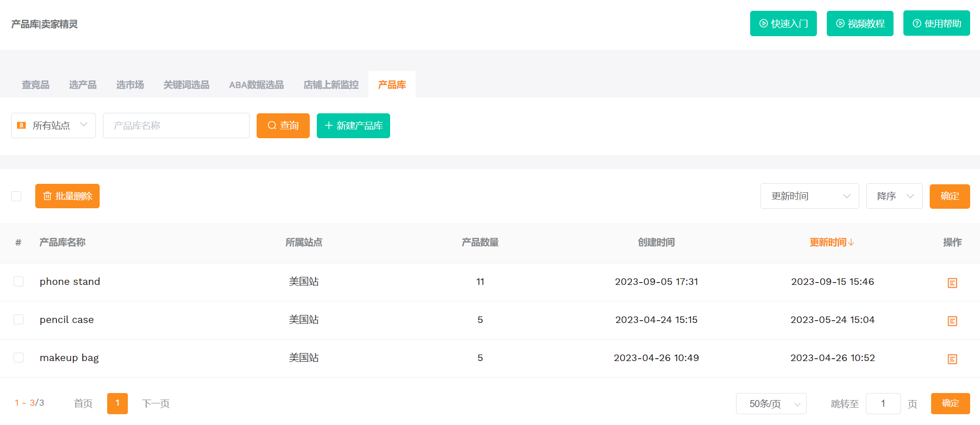Click the 查询 search button

pyautogui.click(x=283, y=126)
